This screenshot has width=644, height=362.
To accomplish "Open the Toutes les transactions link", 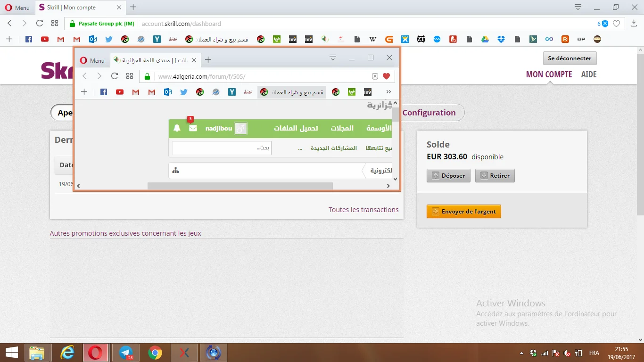I will click(363, 210).
